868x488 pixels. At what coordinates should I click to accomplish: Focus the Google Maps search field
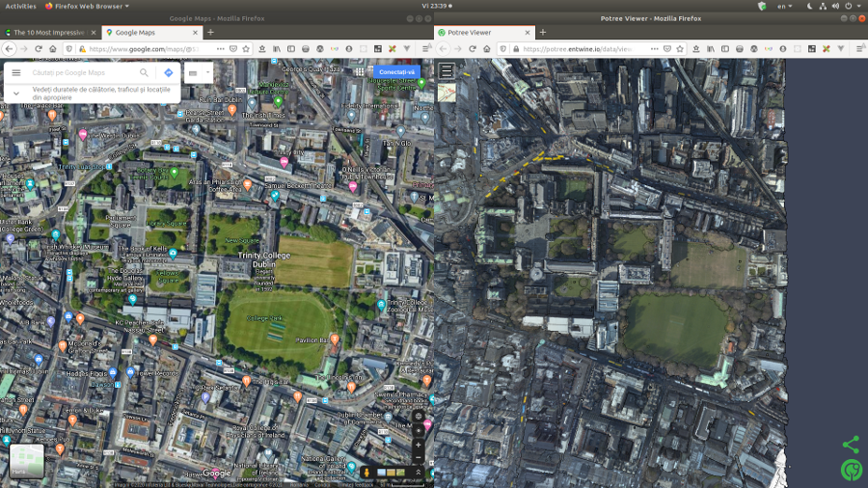click(83, 72)
